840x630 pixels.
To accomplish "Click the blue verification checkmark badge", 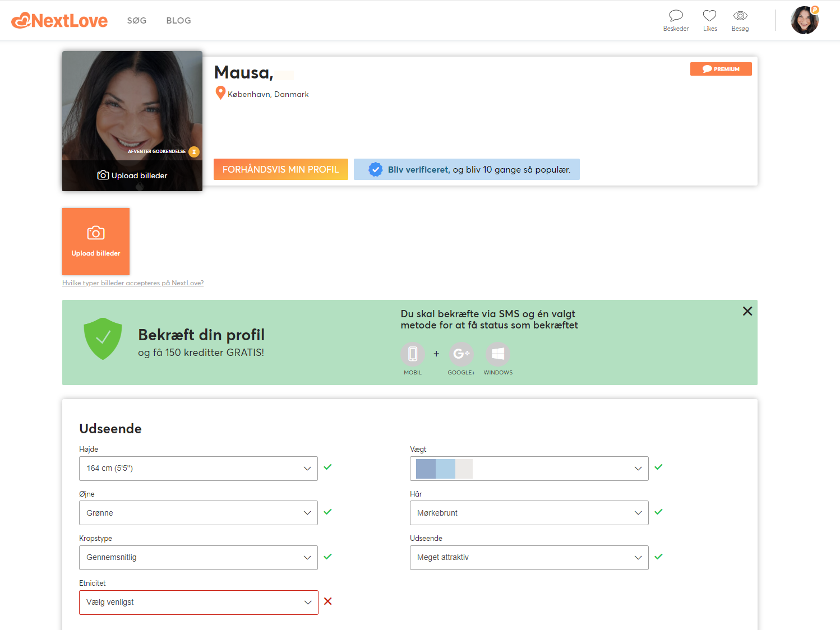I will pyautogui.click(x=376, y=169).
